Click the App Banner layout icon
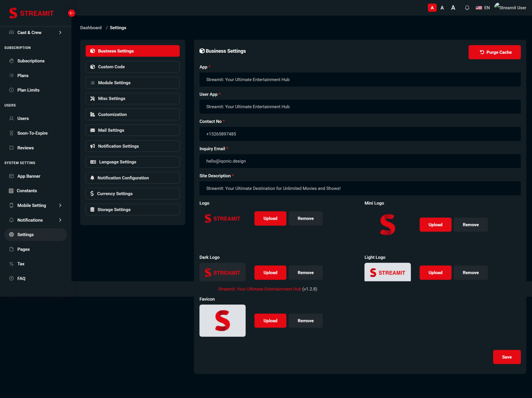 point(11,176)
